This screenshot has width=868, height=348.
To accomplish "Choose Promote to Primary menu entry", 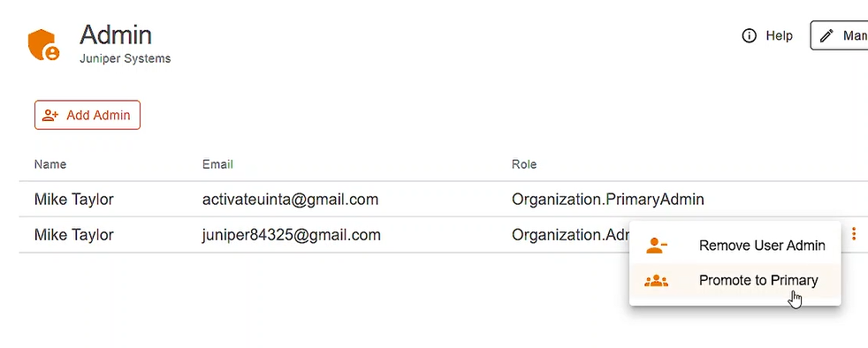I will pyautogui.click(x=735, y=281).
